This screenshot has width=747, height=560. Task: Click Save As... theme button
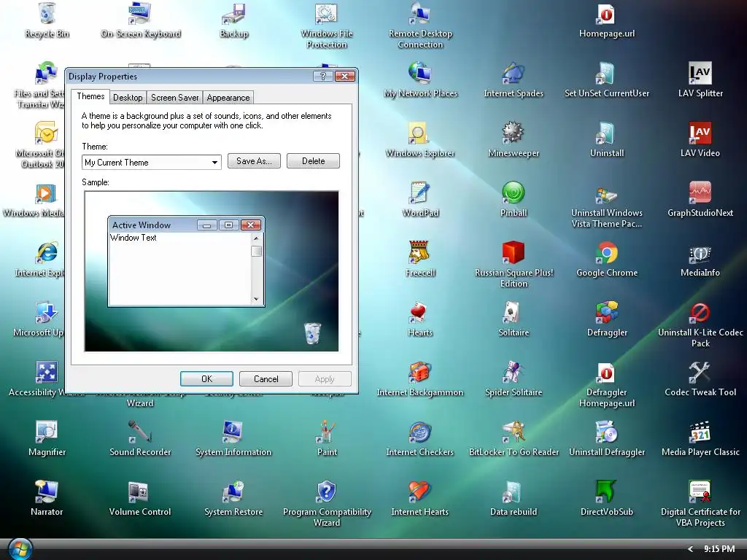coord(254,161)
